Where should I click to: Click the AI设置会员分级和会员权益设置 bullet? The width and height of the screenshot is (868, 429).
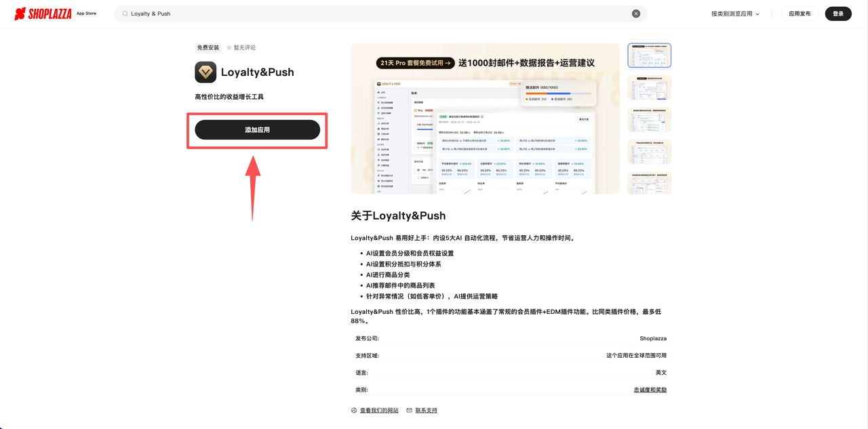(x=410, y=253)
